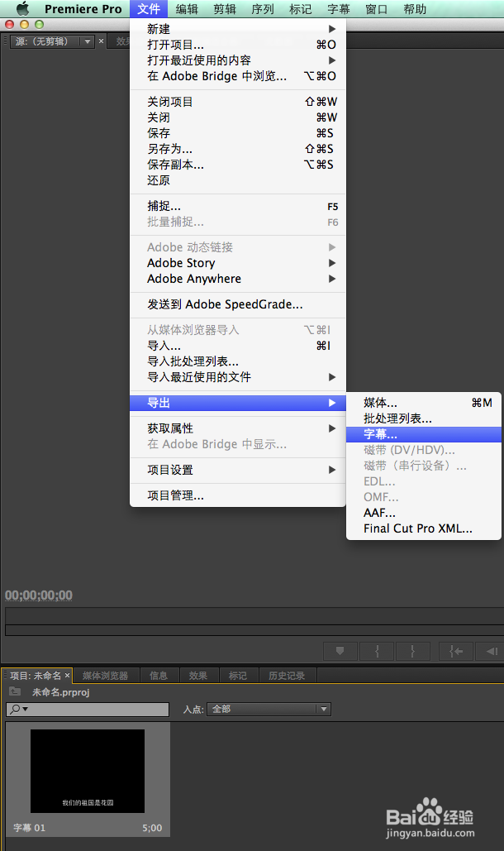504x851 pixels.
Task: Select 关闭 menu entry
Action: click(238, 117)
